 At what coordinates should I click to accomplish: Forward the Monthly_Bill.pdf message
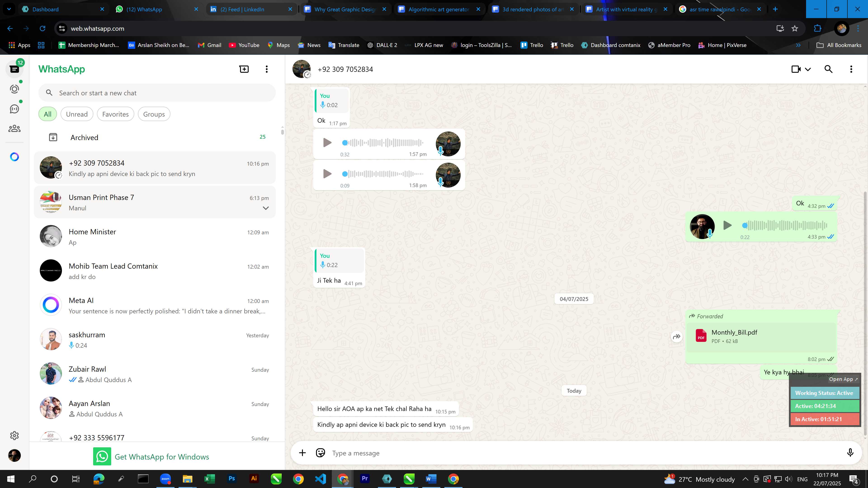point(677,336)
